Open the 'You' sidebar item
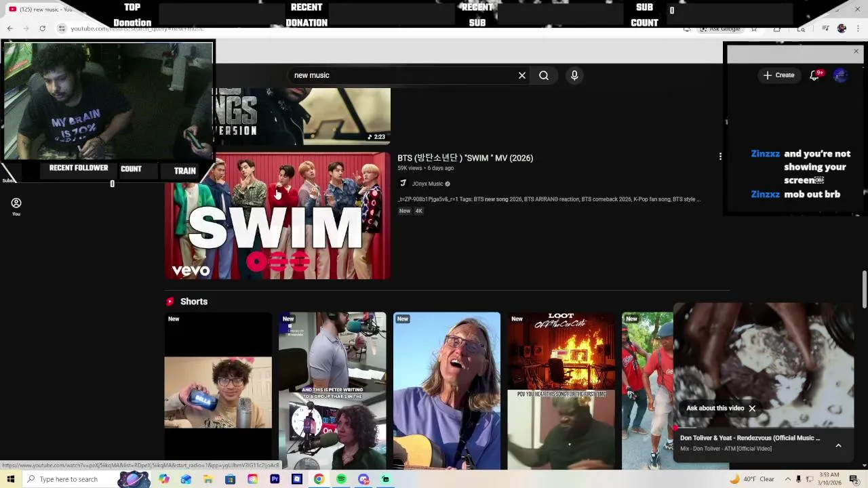The height and width of the screenshot is (488, 868). click(x=16, y=207)
